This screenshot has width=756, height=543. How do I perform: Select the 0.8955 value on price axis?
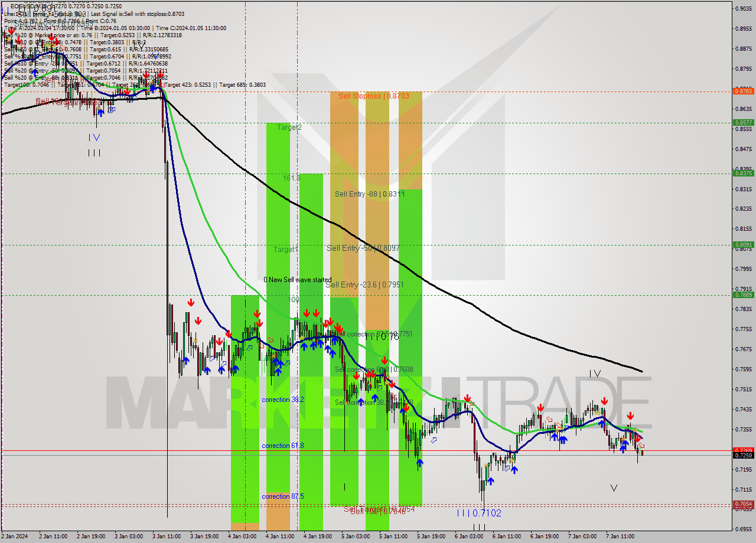pos(743,28)
